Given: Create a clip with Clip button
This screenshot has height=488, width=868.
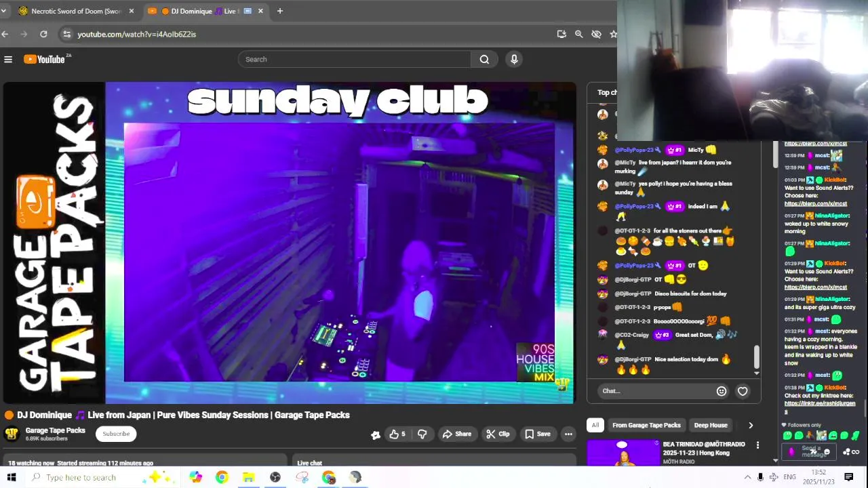Looking at the screenshot, I should tap(498, 434).
